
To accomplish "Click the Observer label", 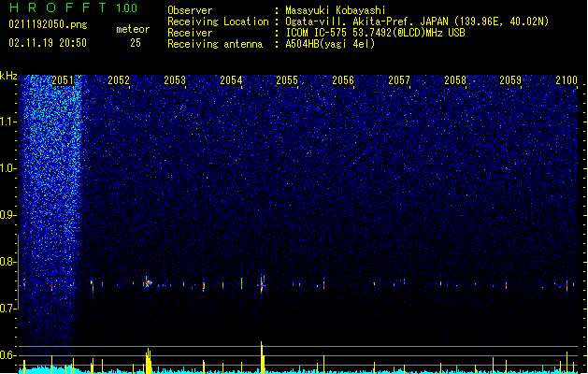I will coord(190,10).
